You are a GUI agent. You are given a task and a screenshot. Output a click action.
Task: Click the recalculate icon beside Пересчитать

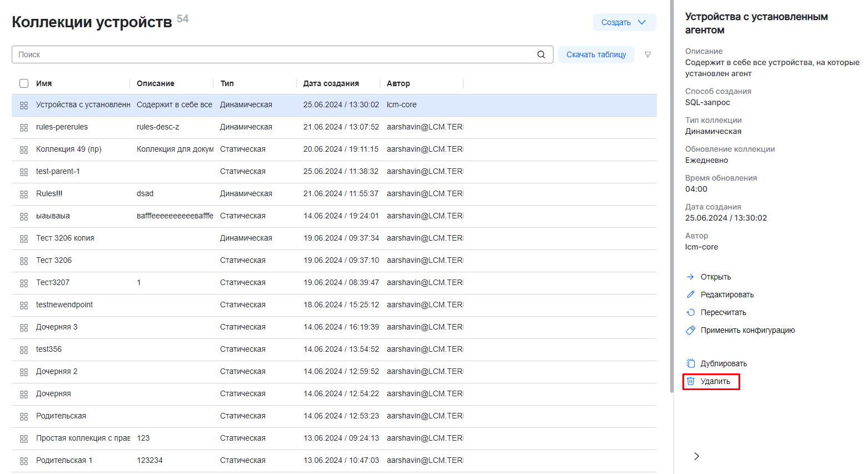[691, 312]
